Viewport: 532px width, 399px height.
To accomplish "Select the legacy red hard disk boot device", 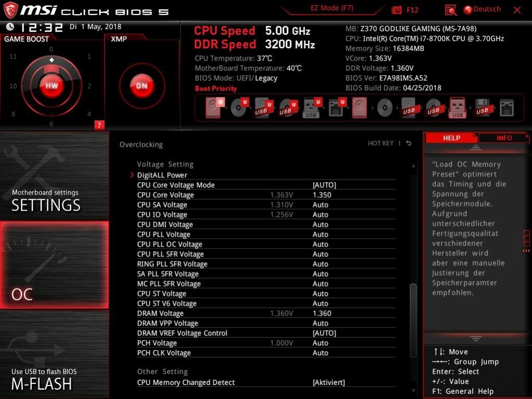I will tap(359, 108).
